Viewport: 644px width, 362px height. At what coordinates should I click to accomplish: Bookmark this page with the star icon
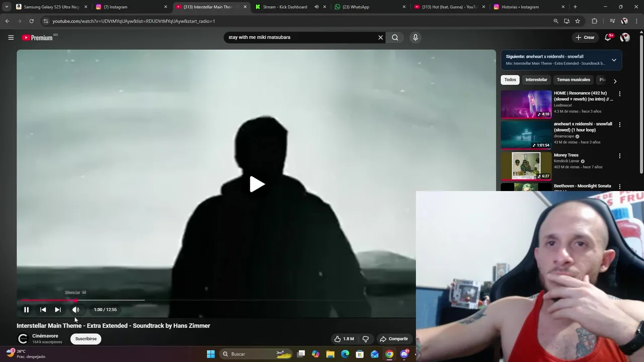click(578, 21)
